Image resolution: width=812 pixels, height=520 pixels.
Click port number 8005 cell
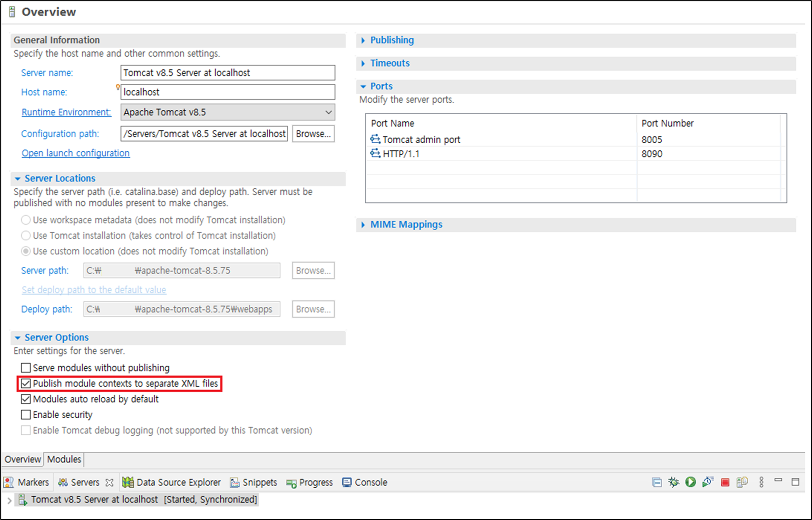(652, 139)
